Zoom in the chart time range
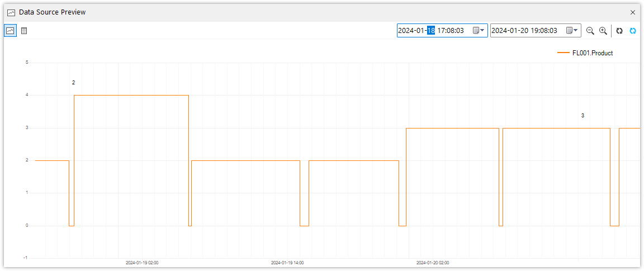This screenshot has width=644, height=271. 603,31
